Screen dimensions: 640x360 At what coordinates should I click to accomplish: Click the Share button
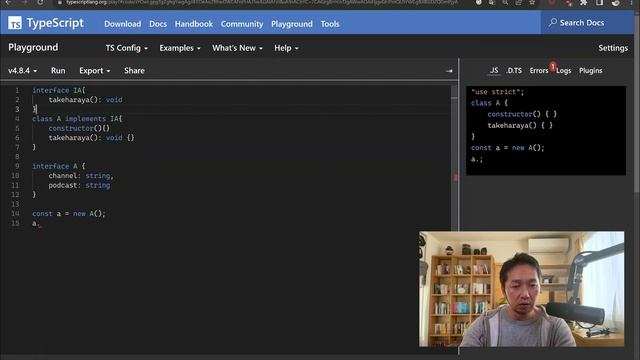tap(134, 71)
